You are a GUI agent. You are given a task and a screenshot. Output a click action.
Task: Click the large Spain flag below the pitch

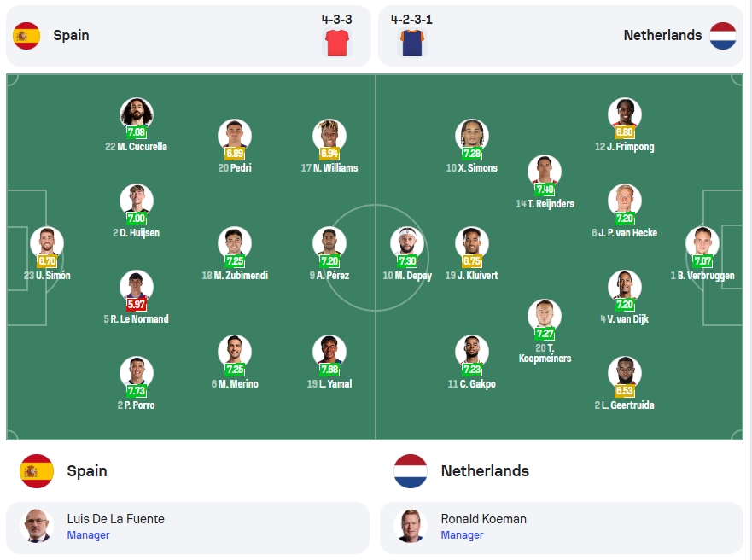pyautogui.click(x=37, y=471)
